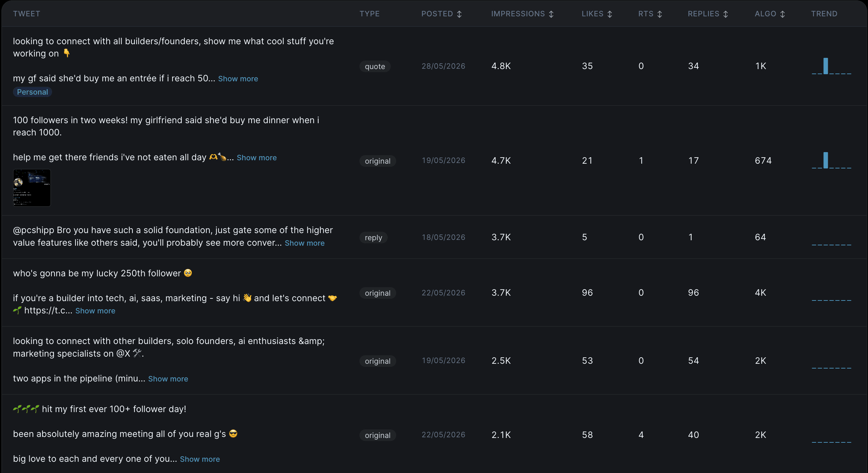Click tweet text 'who's gonna be my lucky 250th follower'
This screenshot has height=473, width=868.
(x=102, y=273)
